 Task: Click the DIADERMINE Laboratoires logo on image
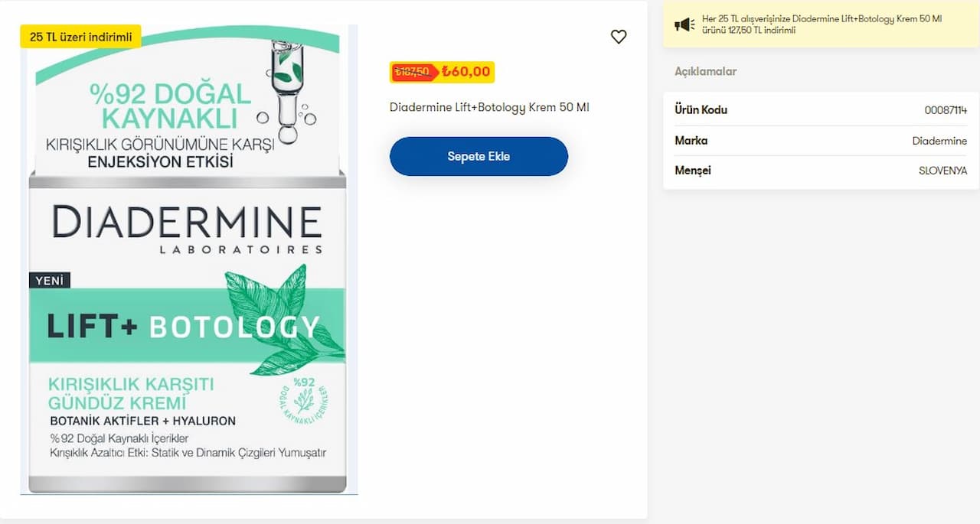coord(188,228)
